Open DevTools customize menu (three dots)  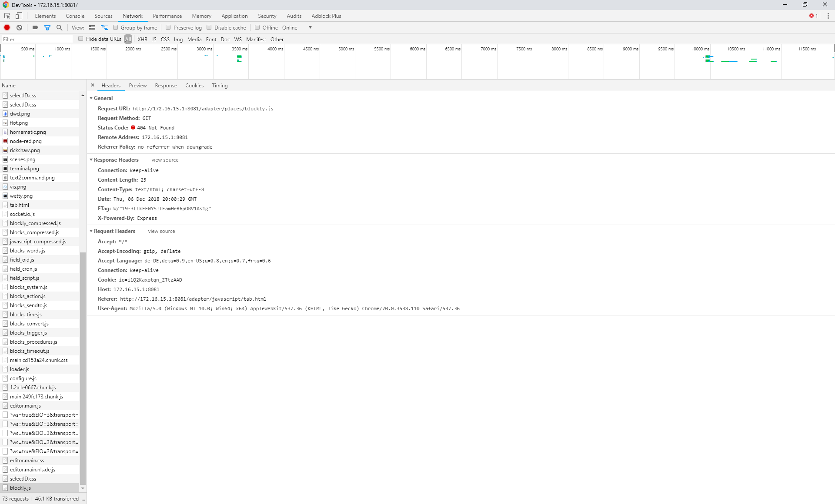click(828, 16)
